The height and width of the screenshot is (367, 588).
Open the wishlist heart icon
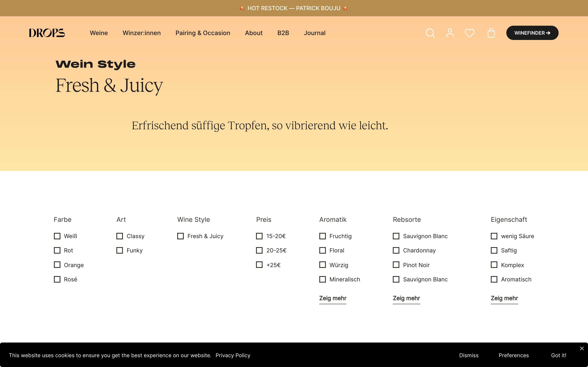click(x=469, y=33)
